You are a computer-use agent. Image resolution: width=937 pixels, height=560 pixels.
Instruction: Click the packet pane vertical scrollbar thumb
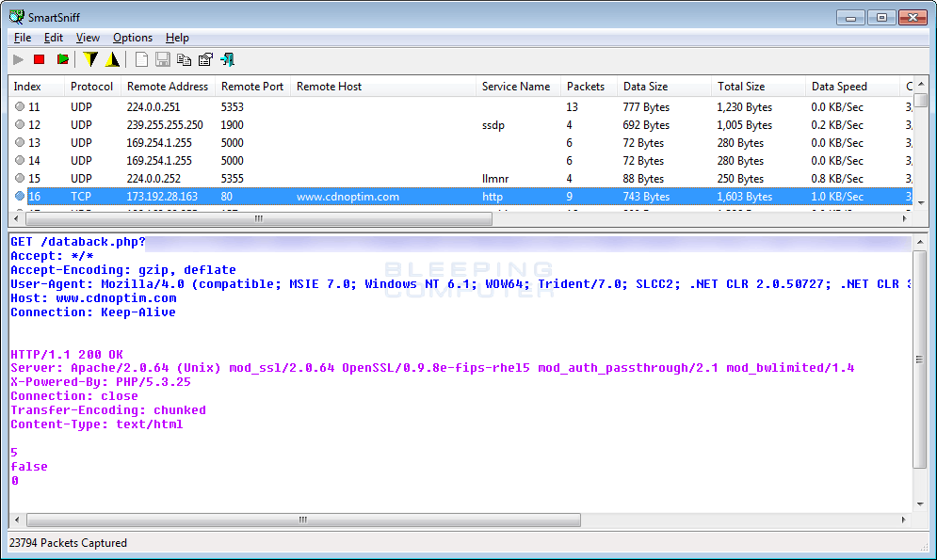(920, 360)
